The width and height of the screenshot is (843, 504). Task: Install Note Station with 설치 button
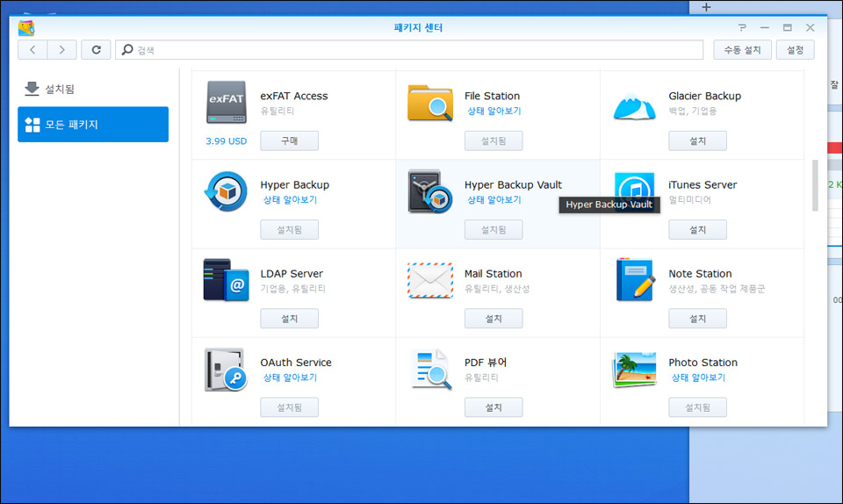pos(697,319)
